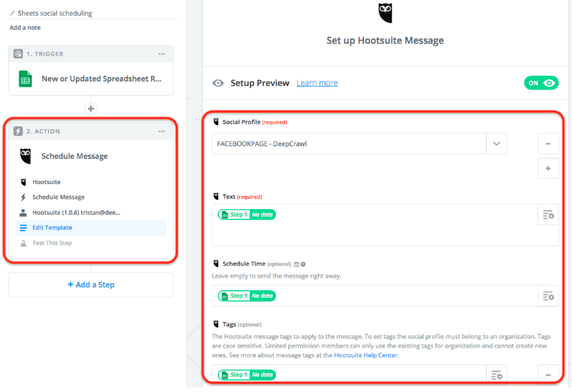Open the Social Profile dropdown

(x=496, y=144)
